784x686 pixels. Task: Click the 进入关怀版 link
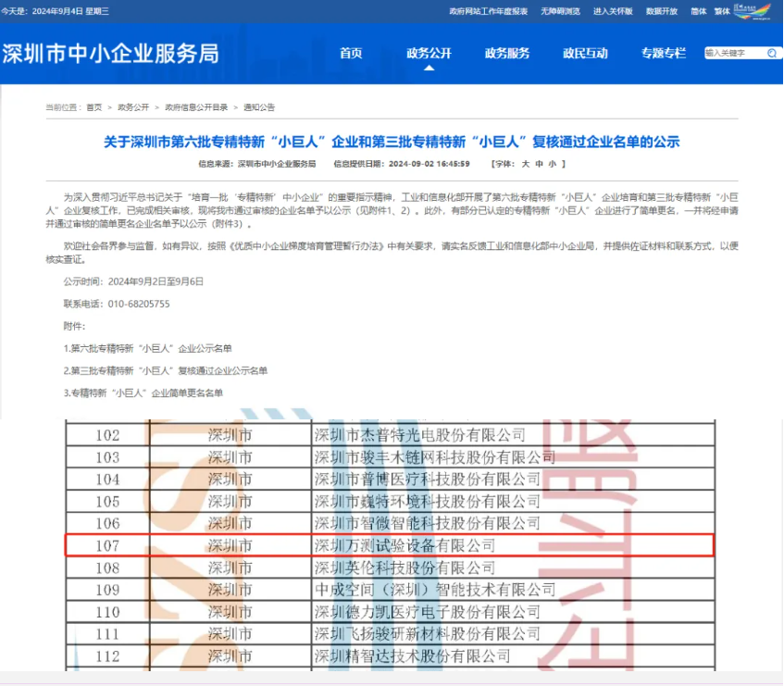click(x=613, y=11)
